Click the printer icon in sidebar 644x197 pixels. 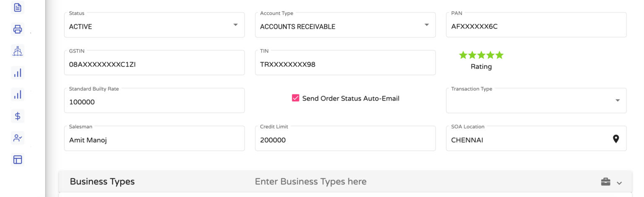(18, 29)
